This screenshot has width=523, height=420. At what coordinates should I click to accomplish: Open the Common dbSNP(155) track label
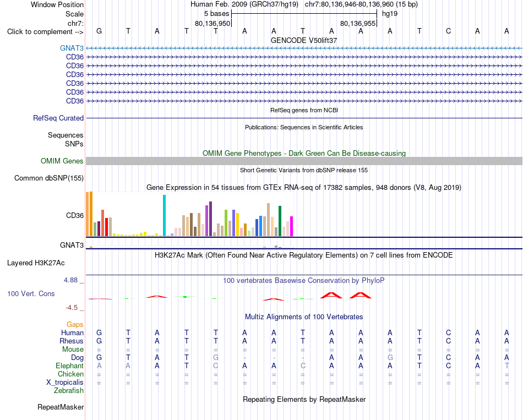click(x=49, y=178)
